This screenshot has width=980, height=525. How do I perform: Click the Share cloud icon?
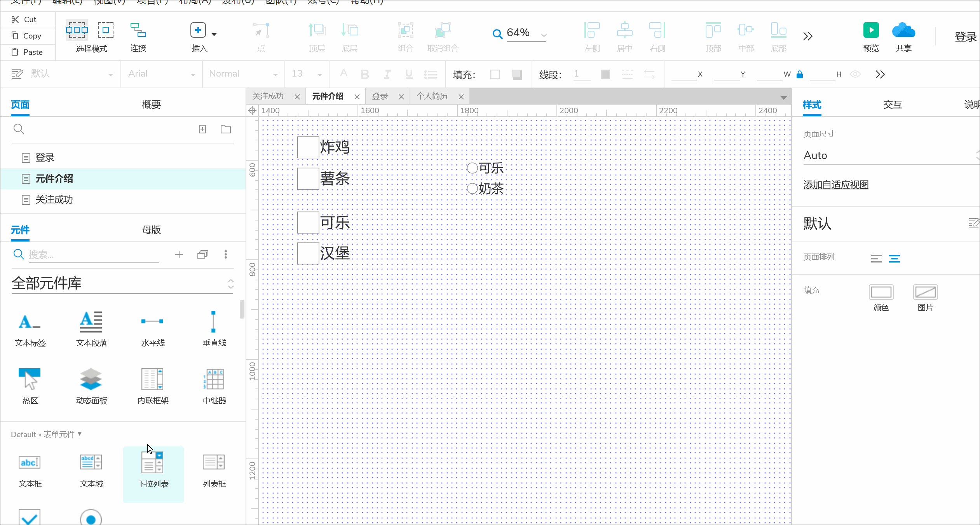click(x=903, y=30)
